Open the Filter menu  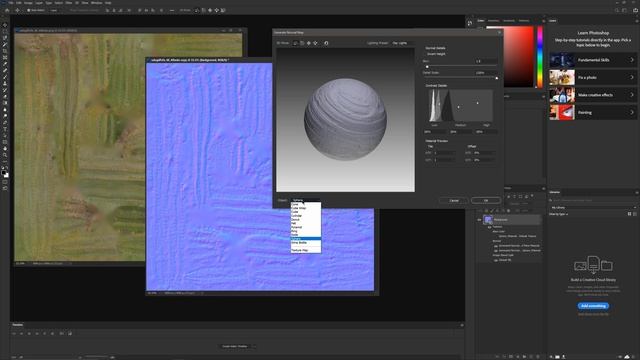click(x=69, y=2)
